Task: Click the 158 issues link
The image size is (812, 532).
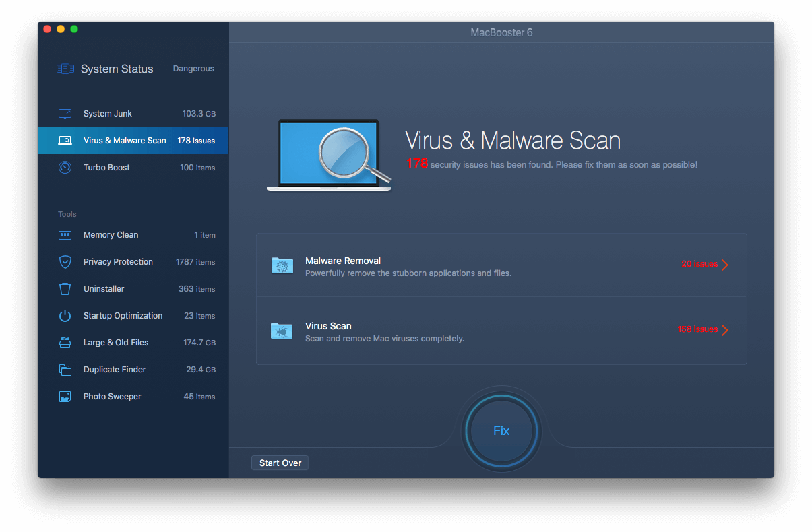Action: point(697,329)
